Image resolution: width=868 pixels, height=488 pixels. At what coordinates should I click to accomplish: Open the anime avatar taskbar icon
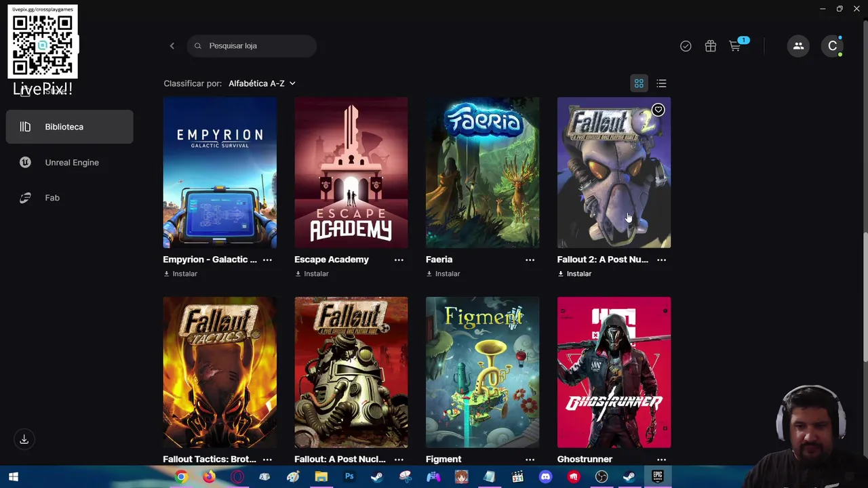[x=461, y=477]
